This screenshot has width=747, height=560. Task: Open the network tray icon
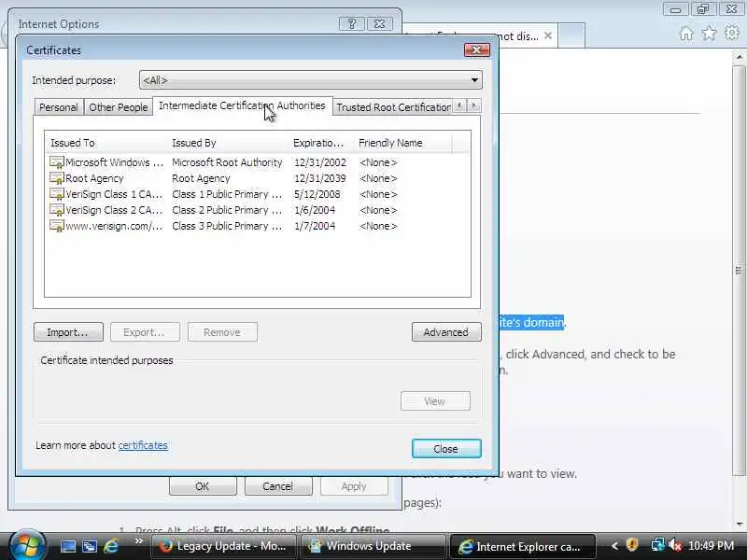pyautogui.click(x=658, y=545)
